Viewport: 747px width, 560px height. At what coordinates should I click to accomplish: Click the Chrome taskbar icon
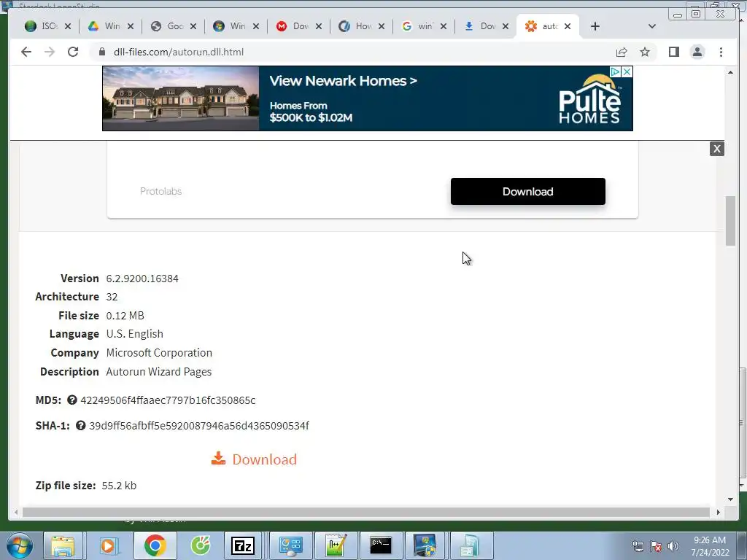155,545
